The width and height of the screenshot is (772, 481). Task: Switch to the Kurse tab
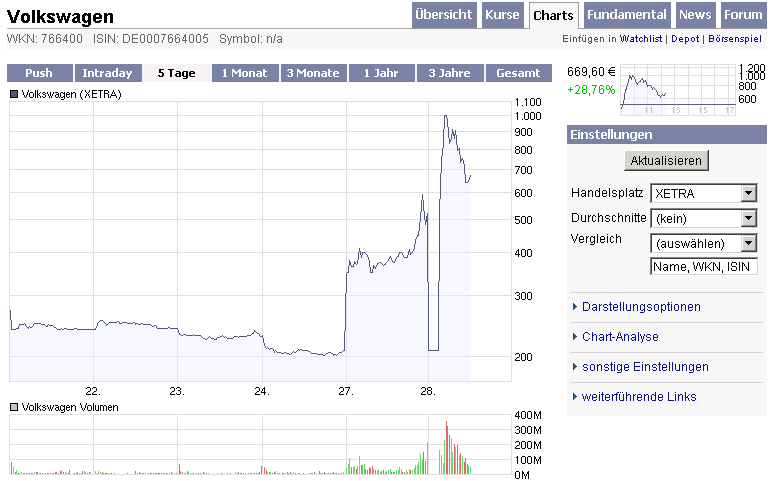[x=502, y=15]
